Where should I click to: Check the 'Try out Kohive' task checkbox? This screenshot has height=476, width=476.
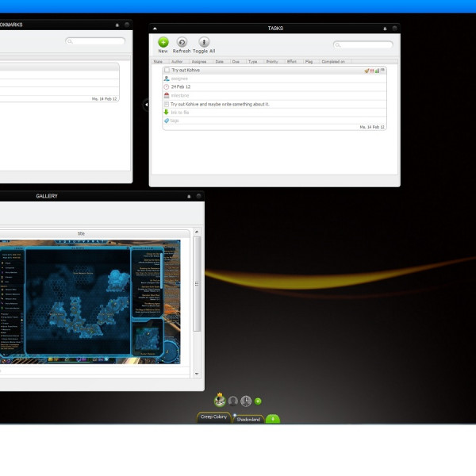[x=167, y=70]
